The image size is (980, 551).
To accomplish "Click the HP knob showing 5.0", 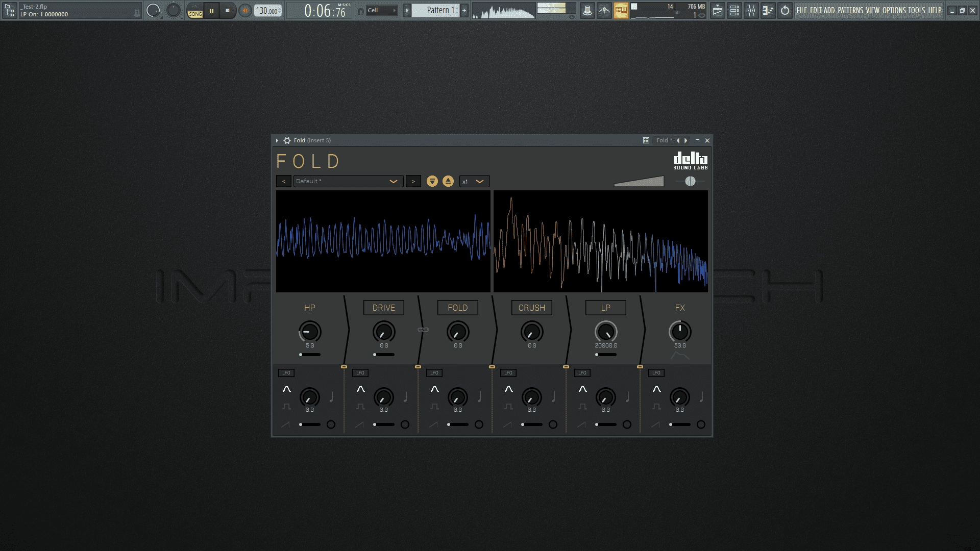I will 310,332.
